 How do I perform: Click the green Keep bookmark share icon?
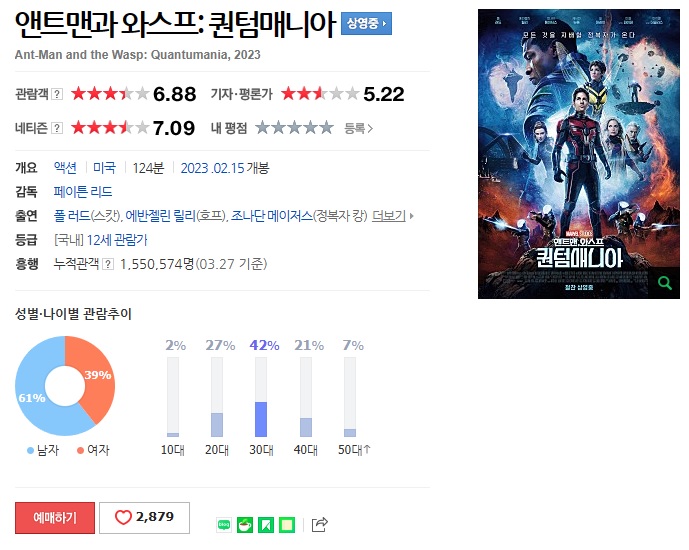coord(266,525)
